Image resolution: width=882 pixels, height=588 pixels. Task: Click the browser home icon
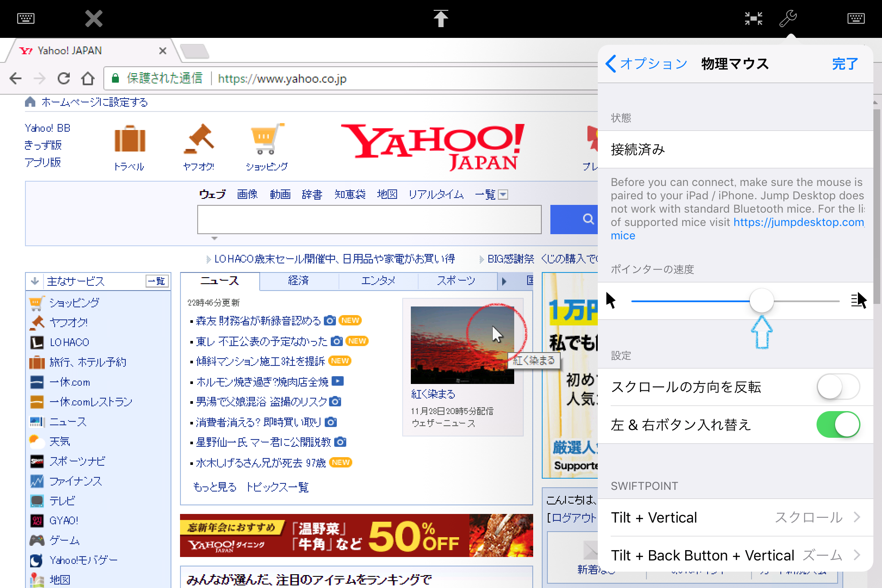[88, 78]
